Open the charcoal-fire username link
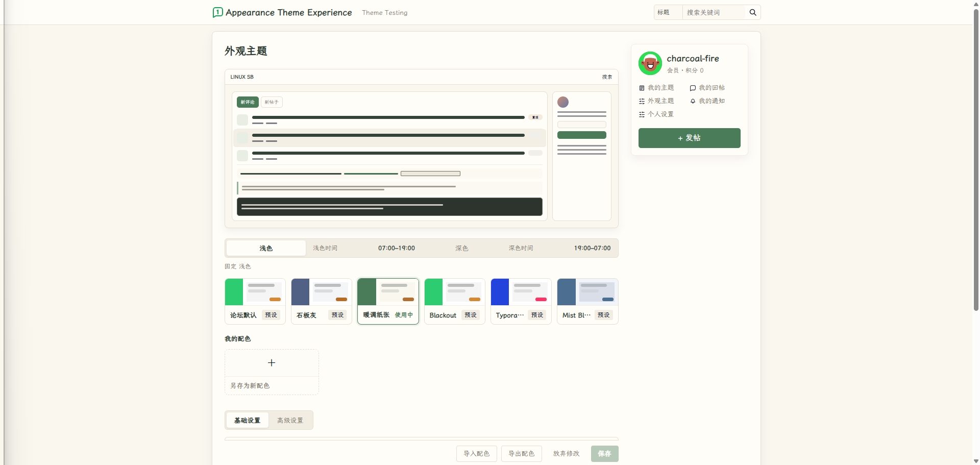 pos(693,58)
